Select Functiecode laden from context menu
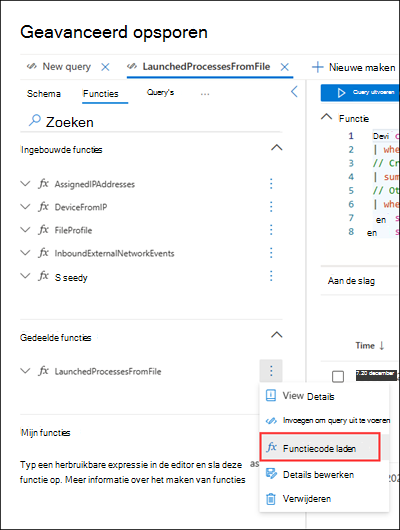 pos(320,448)
